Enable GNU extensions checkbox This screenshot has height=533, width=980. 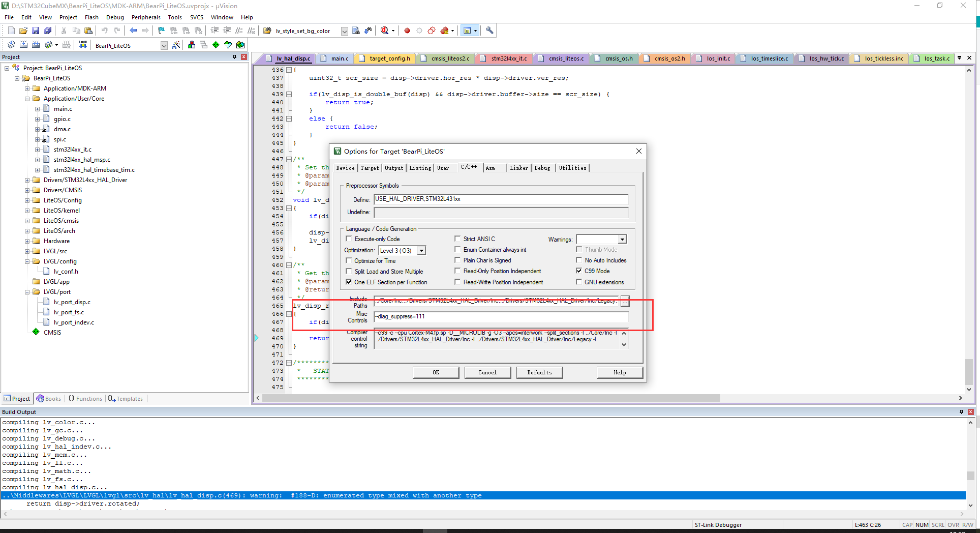point(579,282)
